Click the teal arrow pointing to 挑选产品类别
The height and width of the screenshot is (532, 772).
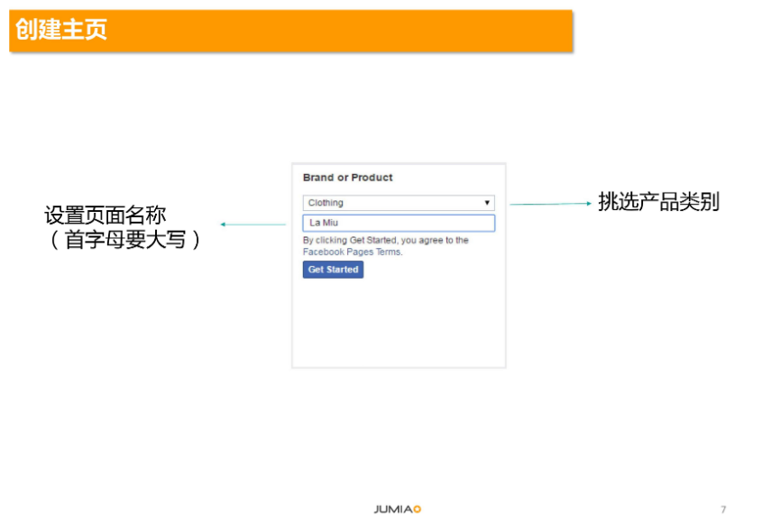pos(550,202)
